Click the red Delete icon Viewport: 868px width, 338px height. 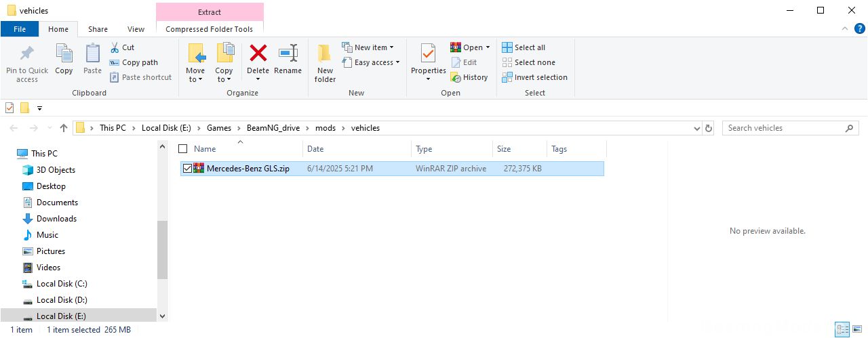pyautogui.click(x=258, y=53)
